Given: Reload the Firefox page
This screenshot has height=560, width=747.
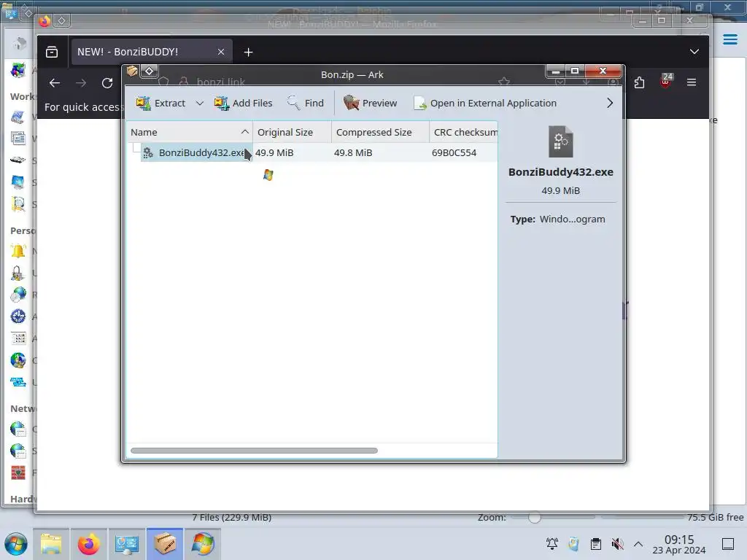Looking at the screenshot, I should click(107, 83).
